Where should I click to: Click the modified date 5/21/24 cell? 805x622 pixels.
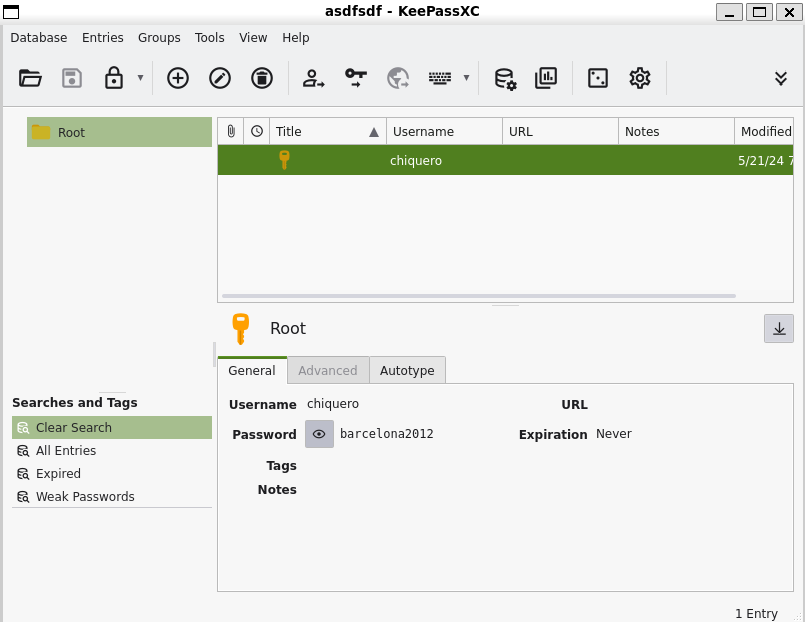764,161
